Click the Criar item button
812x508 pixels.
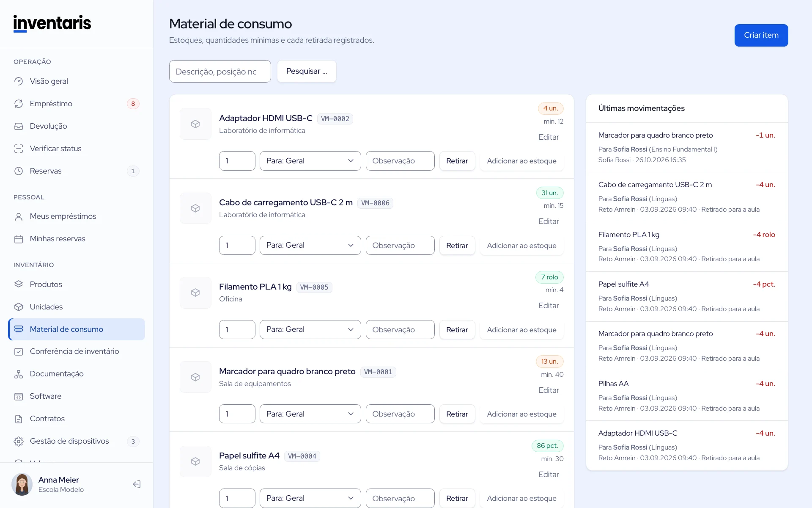(761, 35)
